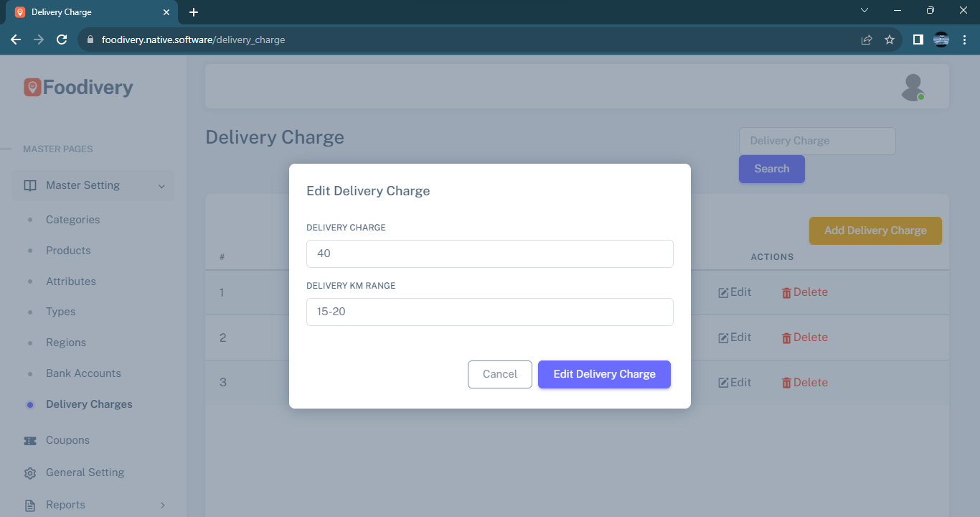Click the Master Setting book icon
This screenshot has height=517, width=980.
[x=30, y=186]
